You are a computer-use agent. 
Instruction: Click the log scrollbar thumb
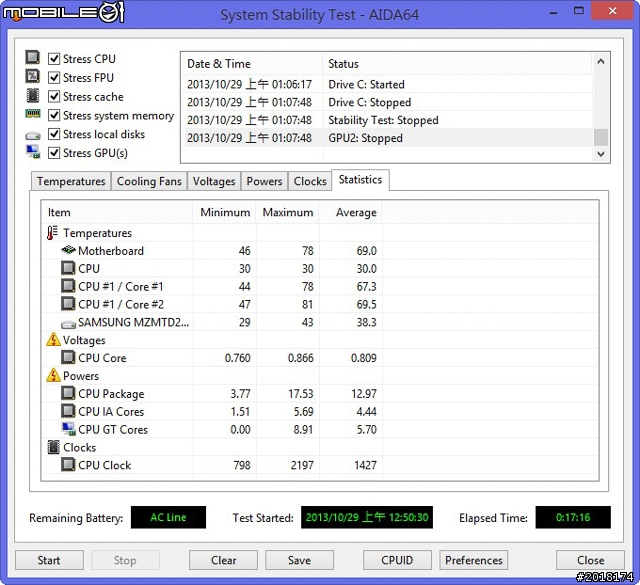(x=601, y=137)
